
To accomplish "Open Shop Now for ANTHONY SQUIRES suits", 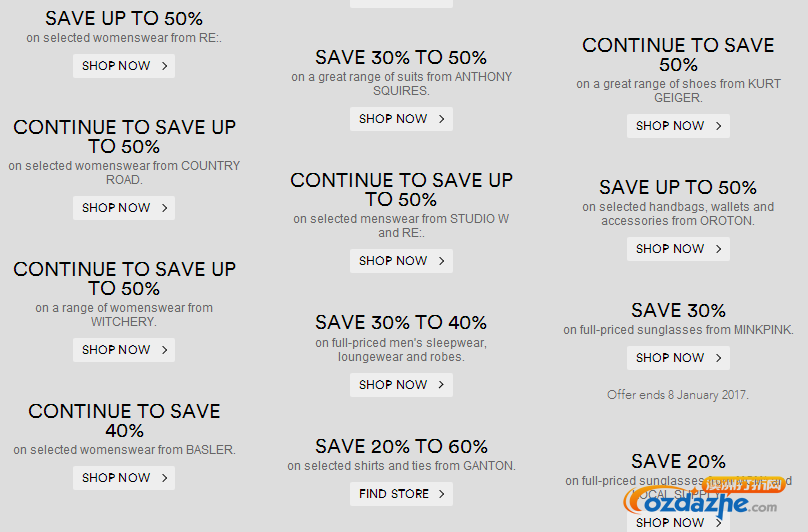I will coord(401,119).
